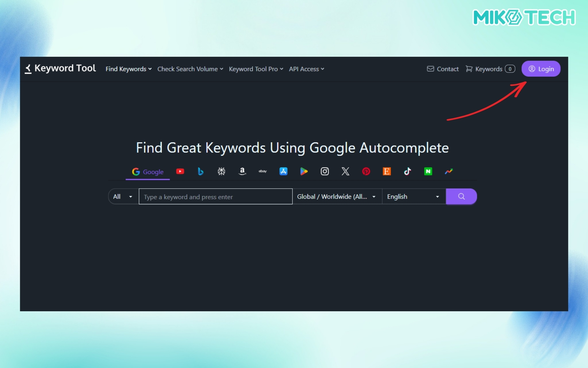Open the Find Keywords menu
588x368 pixels.
[128, 69]
